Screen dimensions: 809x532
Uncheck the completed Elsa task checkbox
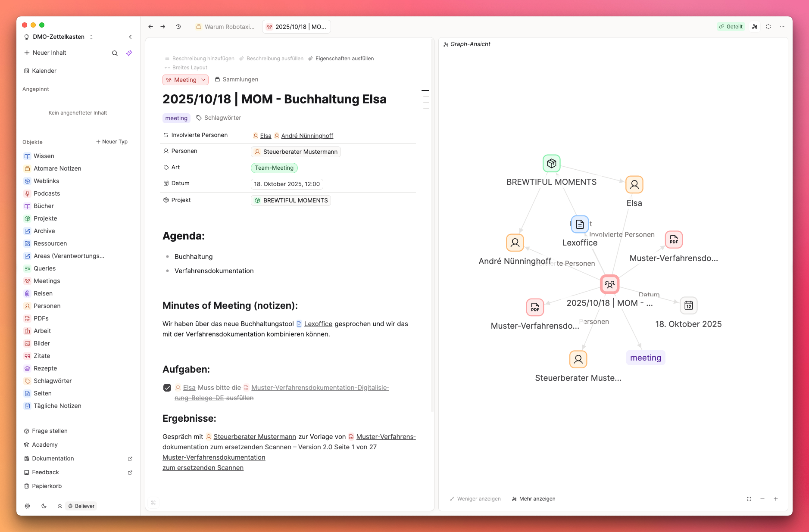tap(167, 388)
